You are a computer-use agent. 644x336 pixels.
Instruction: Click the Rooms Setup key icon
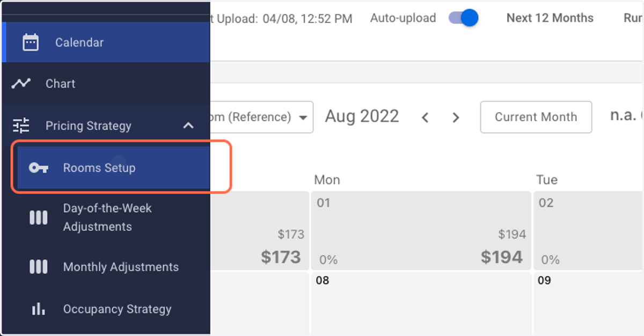tap(39, 168)
